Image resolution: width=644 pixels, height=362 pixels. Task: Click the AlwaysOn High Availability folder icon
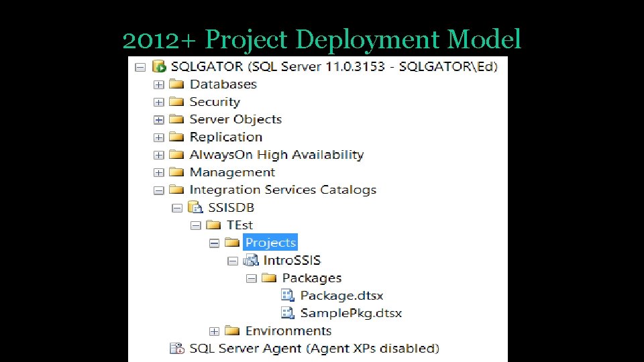[x=176, y=154]
